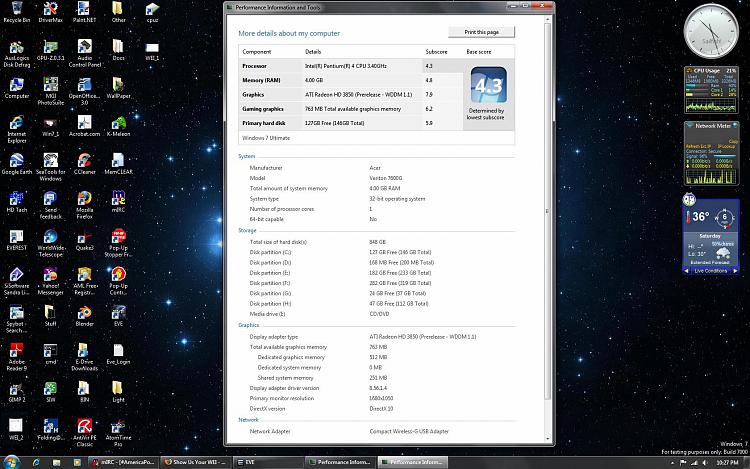Launch DriverMax from the desktop
Image resolution: width=750 pixels, height=469 pixels.
point(51,12)
